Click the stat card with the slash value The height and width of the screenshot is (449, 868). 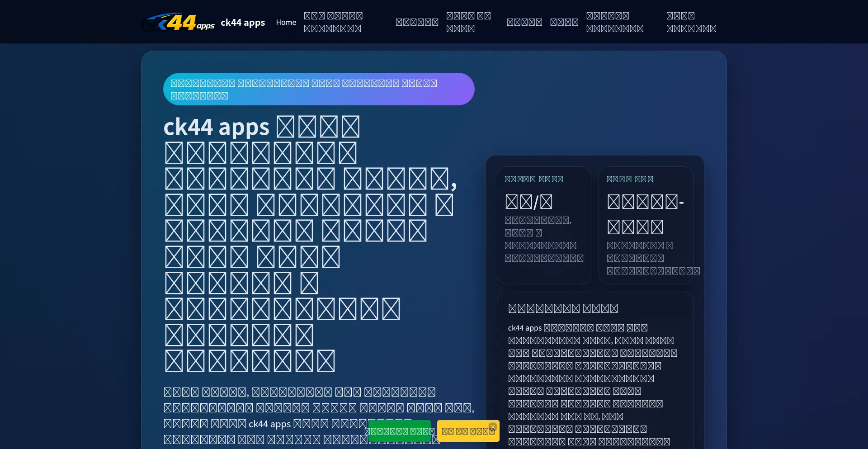[544, 225]
